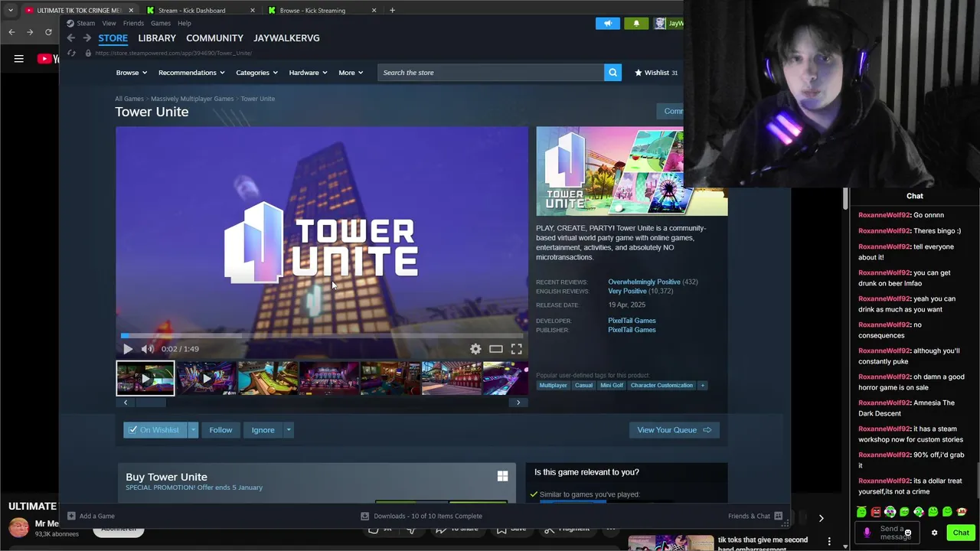Open the Categories dropdown
Viewport: 980px width, 551px height.
click(256, 73)
